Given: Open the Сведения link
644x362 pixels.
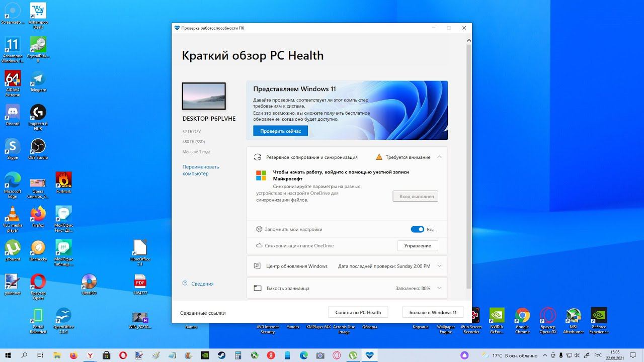Looking at the screenshot, I should [202, 284].
